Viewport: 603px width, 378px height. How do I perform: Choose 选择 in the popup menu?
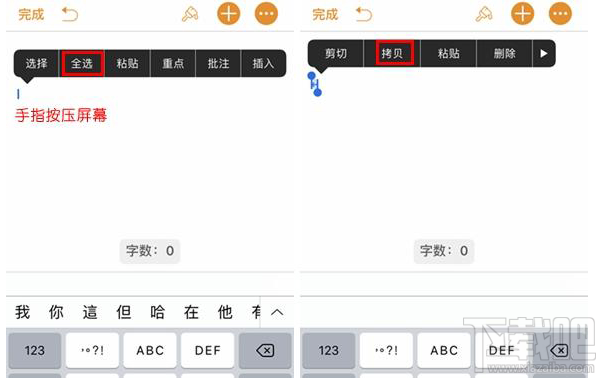37,63
